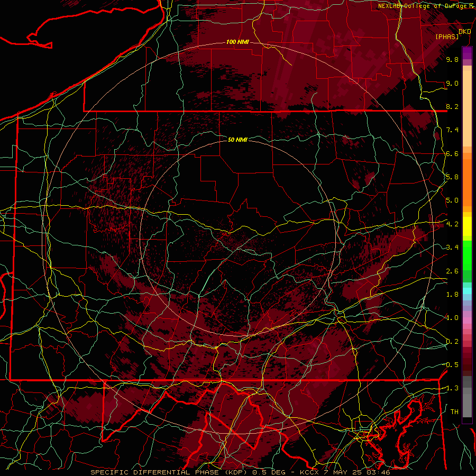Click the 8.2 scale label
The height and width of the screenshot is (476, 476).
(x=452, y=106)
